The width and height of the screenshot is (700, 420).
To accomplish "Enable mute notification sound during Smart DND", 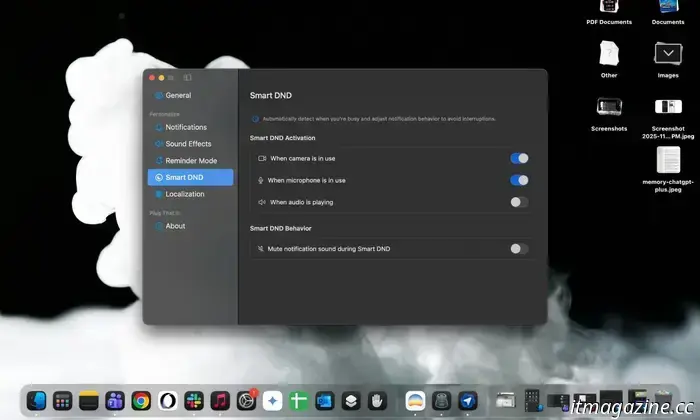I will 519,249.
